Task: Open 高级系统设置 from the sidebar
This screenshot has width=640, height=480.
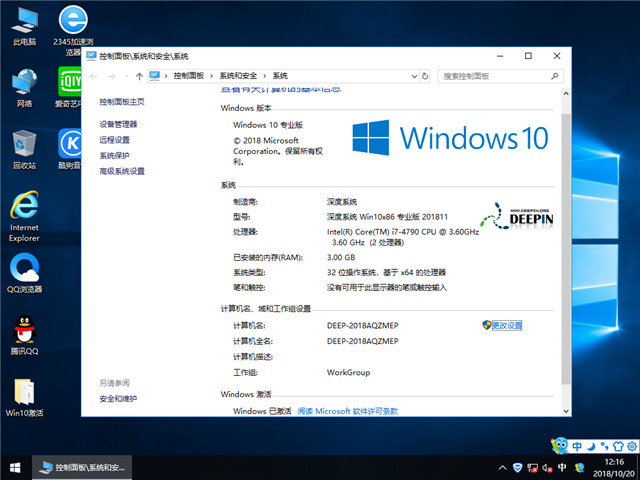Action: pos(122,171)
